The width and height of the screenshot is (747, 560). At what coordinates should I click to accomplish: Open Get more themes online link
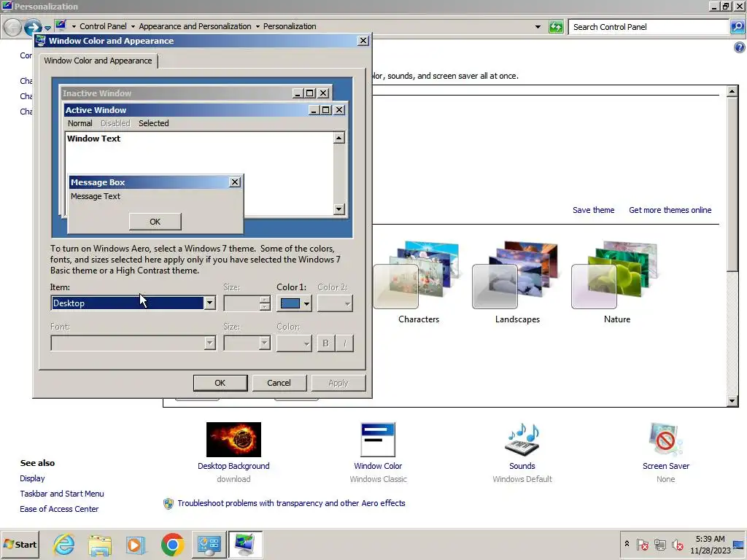coord(670,210)
